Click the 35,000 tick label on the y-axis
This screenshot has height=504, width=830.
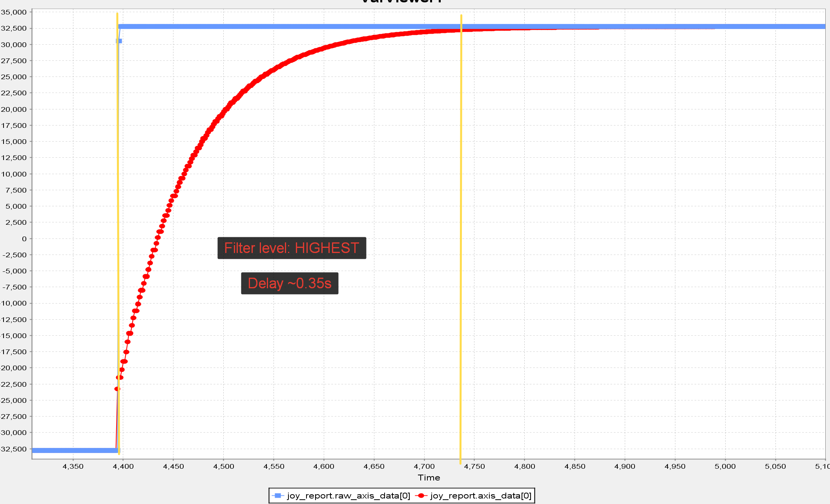coord(14,12)
